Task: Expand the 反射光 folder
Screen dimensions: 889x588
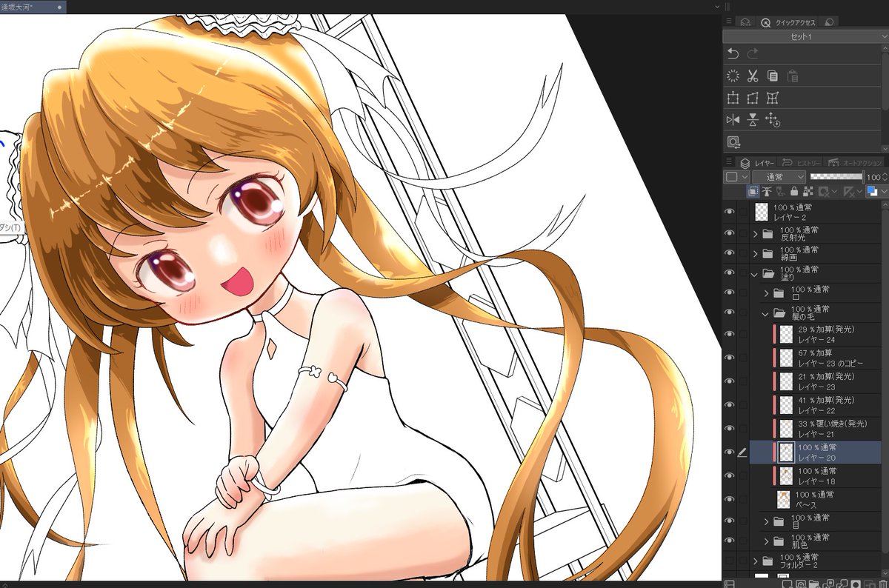Action: (755, 234)
